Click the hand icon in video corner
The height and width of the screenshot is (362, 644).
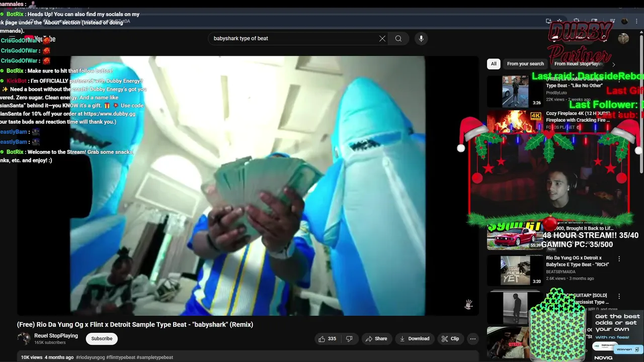(468, 305)
